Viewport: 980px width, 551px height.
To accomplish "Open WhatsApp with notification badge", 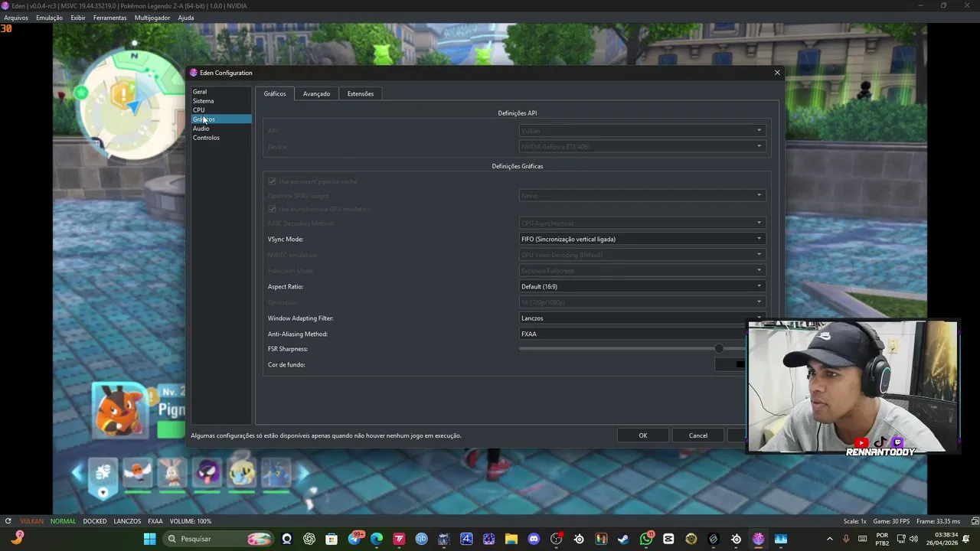I will pyautogui.click(x=646, y=539).
